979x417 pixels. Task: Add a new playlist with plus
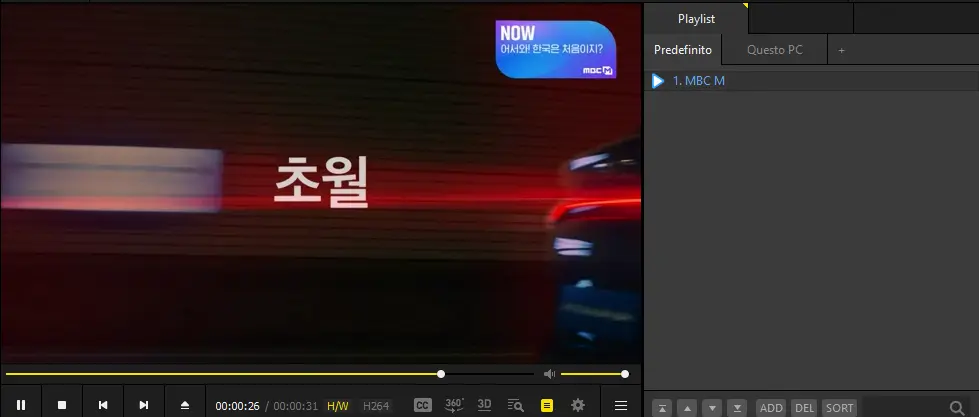tap(841, 50)
